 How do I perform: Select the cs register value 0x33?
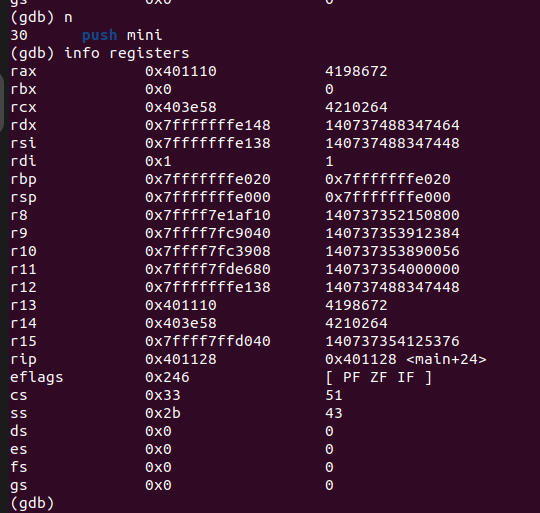[163, 395]
